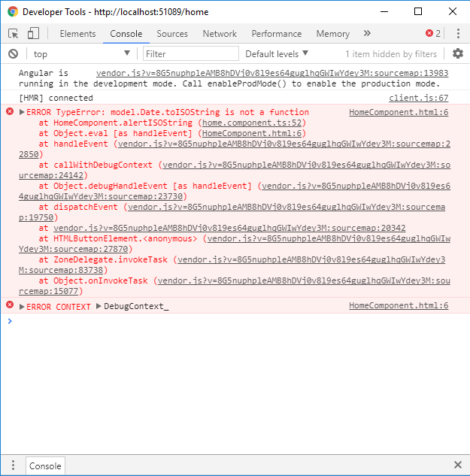This screenshot has width=470, height=476.
Task: Open the Performance tab
Action: pos(277,34)
